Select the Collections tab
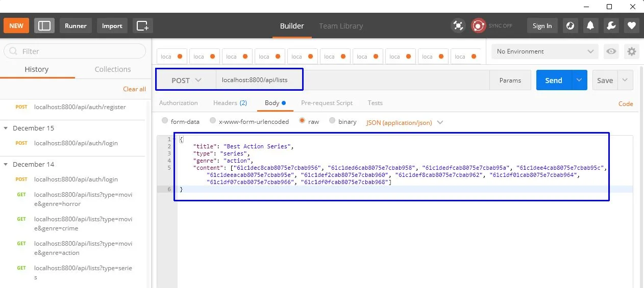This screenshot has width=644, height=288. click(x=113, y=69)
